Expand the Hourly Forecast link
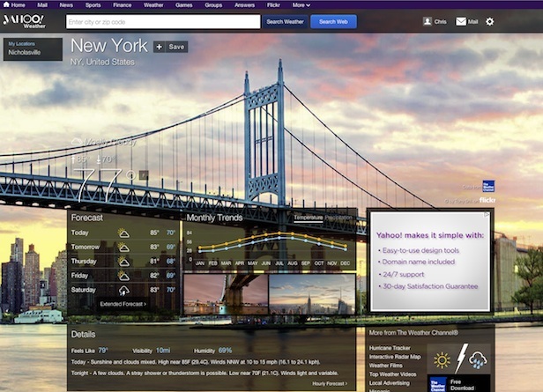This screenshot has height=392, width=543. [x=329, y=384]
